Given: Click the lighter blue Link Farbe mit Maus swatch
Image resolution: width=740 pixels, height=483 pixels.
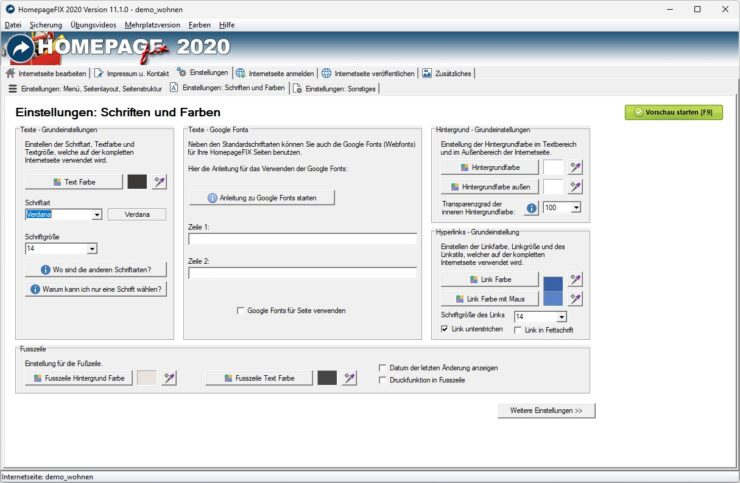Looking at the screenshot, I should [553, 298].
